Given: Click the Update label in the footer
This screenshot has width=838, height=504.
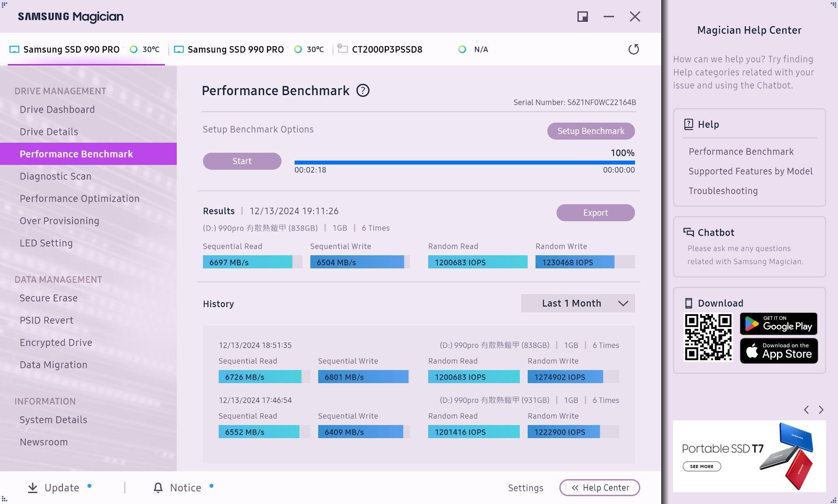Looking at the screenshot, I should coord(62,488).
